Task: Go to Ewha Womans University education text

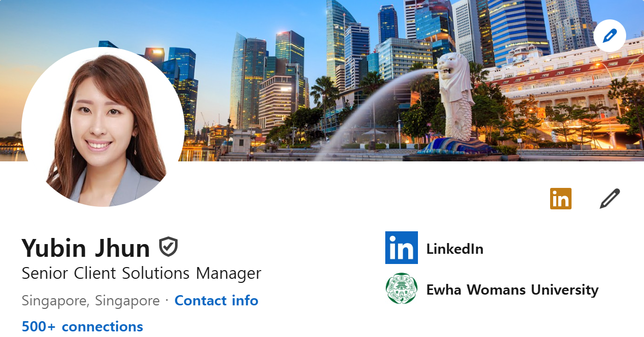Action: point(512,290)
